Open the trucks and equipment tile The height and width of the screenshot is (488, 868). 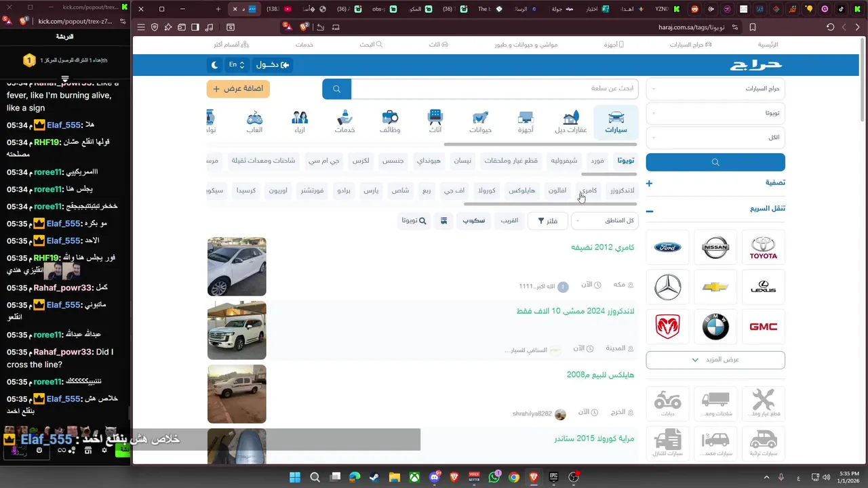[x=715, y=403]
